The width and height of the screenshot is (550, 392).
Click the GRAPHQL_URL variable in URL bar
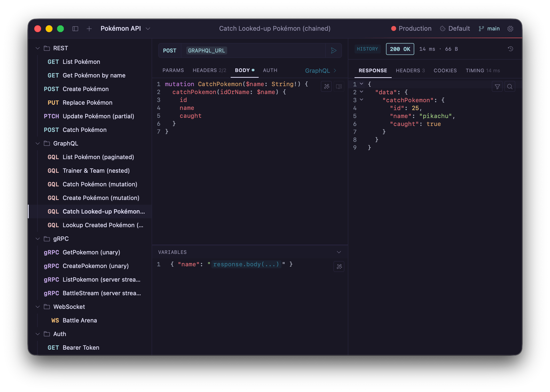tap(206, 50)
